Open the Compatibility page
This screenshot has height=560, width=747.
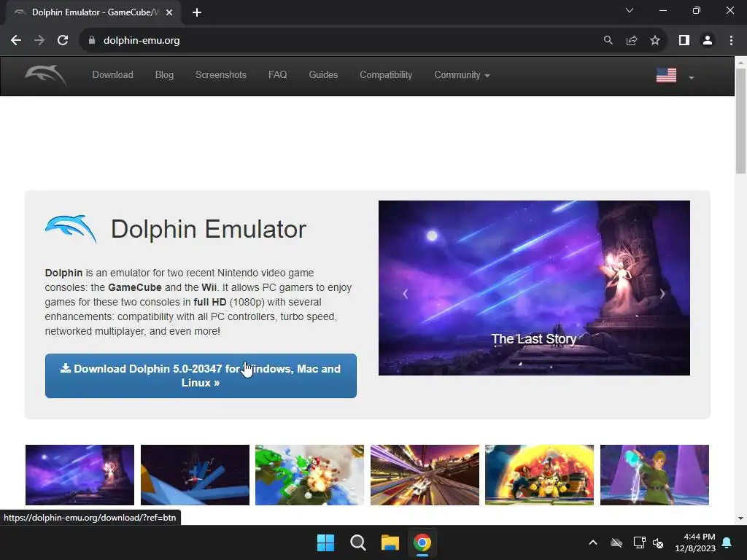(386, 75)
